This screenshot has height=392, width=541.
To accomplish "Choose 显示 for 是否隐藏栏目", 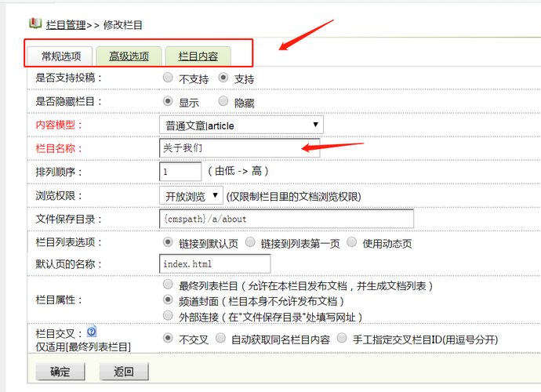I will pos(168,101).
